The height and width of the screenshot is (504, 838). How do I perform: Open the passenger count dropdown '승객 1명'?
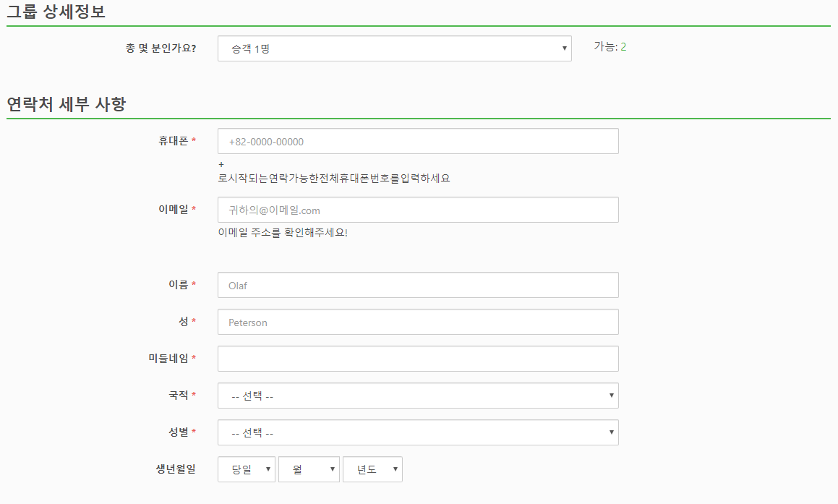pyautogui.click(x=394, y=48)
